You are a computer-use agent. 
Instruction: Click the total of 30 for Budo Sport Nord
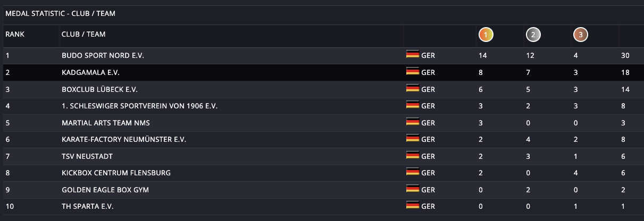(x=625, y=55)
